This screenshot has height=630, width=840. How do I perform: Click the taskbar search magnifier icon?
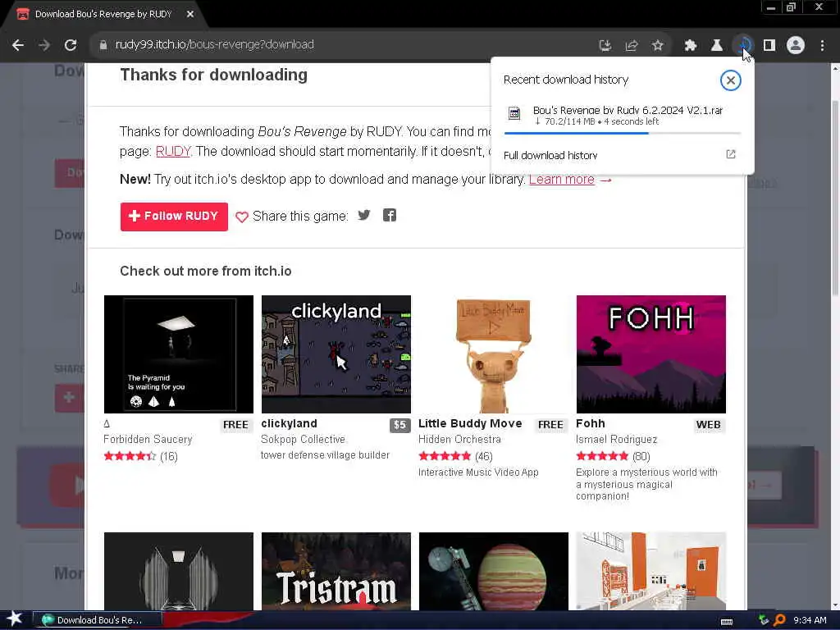[780, 620]
